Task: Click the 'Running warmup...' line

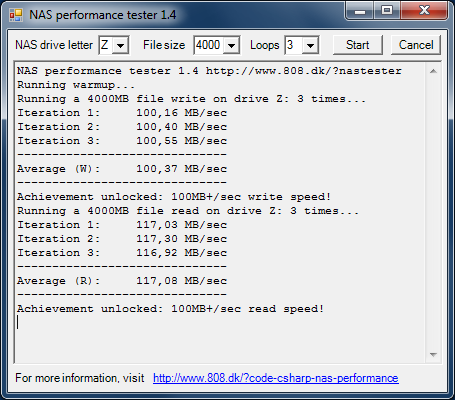Action: (76, 85)
